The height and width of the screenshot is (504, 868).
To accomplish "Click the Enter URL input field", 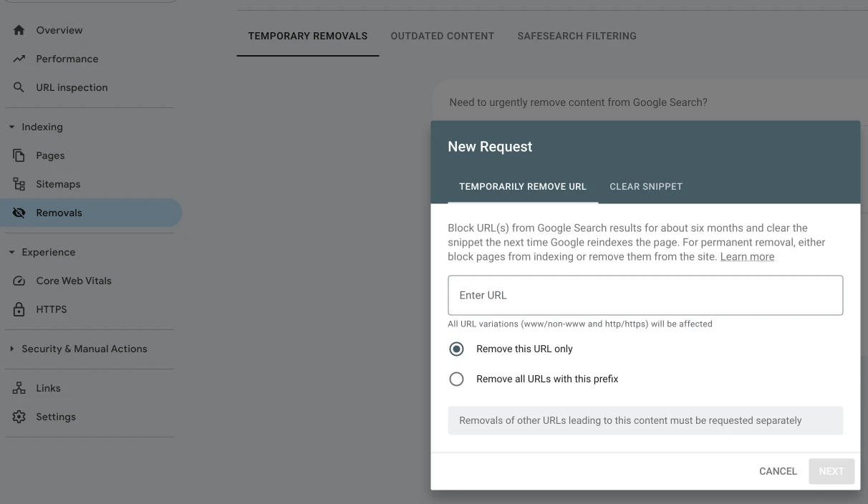I will click(x=645, y=295).
